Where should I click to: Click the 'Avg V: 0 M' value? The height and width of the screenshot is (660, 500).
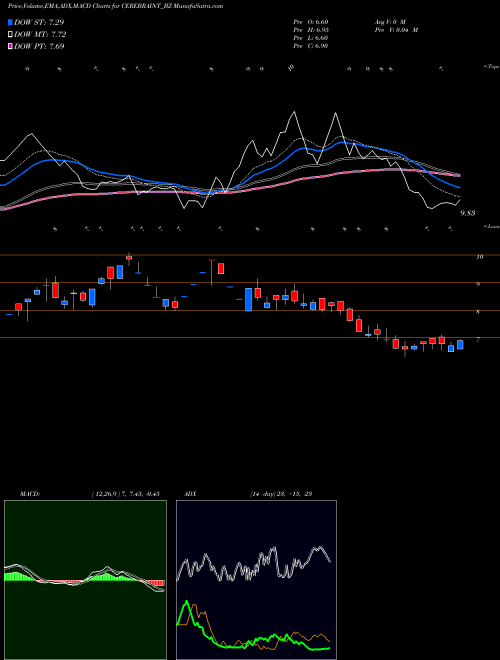[x=390, y=22]
